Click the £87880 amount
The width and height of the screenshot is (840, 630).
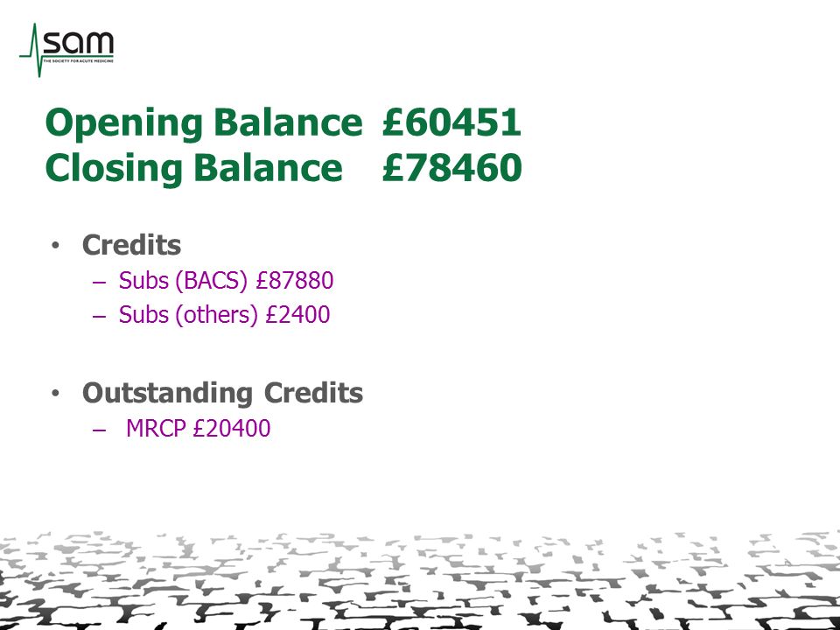coord(295,280)
